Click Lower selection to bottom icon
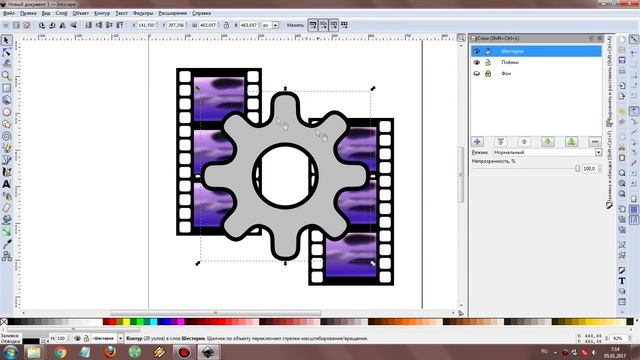The width and height of the screenshot is (640, 360). click(x=88, y=25)
